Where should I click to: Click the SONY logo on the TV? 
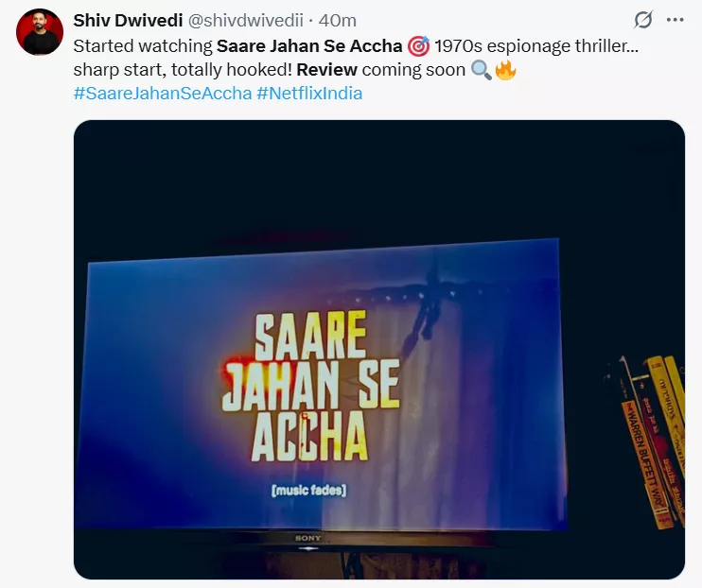pos(308,538)
